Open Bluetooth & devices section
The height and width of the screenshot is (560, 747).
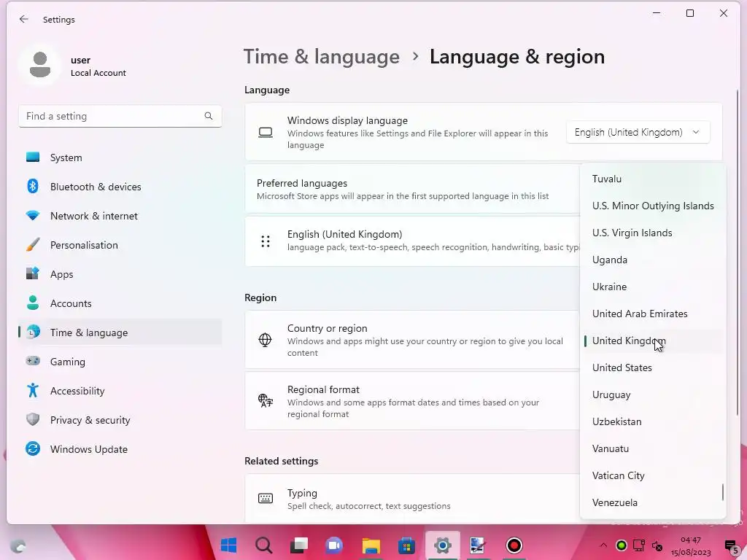120,187
